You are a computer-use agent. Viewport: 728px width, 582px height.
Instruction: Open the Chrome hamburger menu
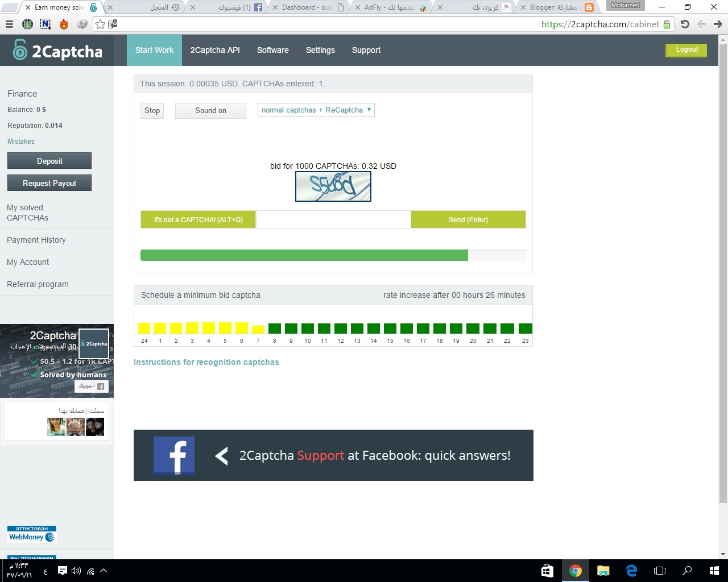(9, 24)
